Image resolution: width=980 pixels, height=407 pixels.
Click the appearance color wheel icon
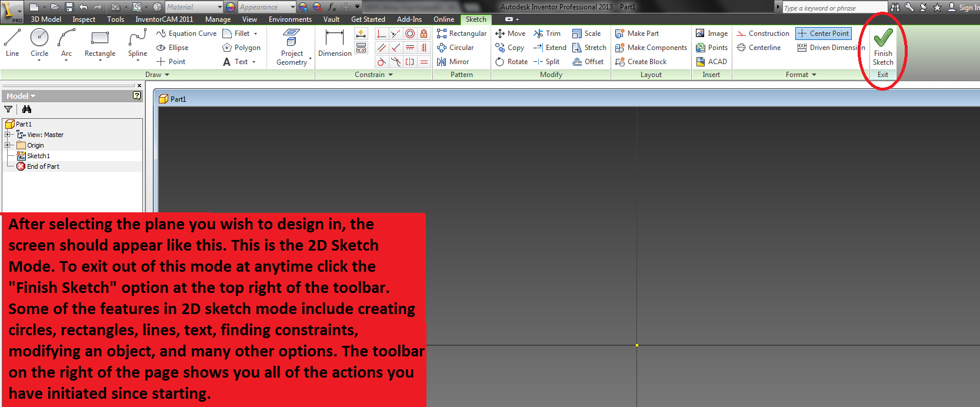tap(231, 7)
